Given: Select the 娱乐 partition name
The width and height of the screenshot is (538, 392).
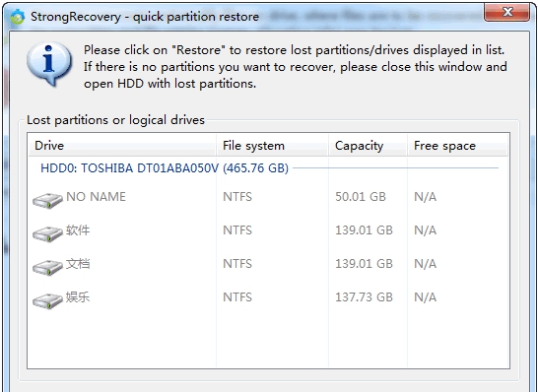Looking at the screenshot, I should pos(78,297).
